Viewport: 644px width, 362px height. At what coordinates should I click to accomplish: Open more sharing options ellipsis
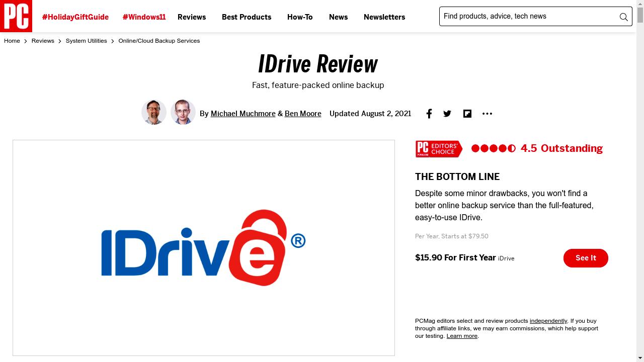[487, 114]
